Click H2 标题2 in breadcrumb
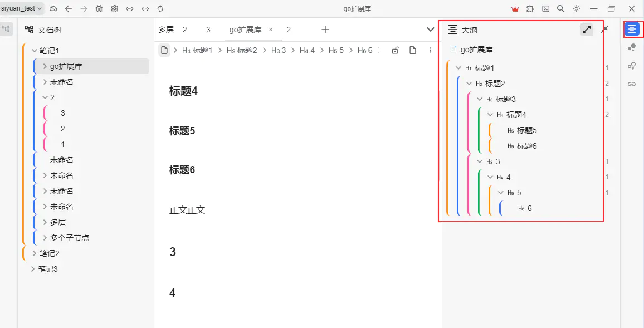The image size is (644, 328). (x=242, y=50)
